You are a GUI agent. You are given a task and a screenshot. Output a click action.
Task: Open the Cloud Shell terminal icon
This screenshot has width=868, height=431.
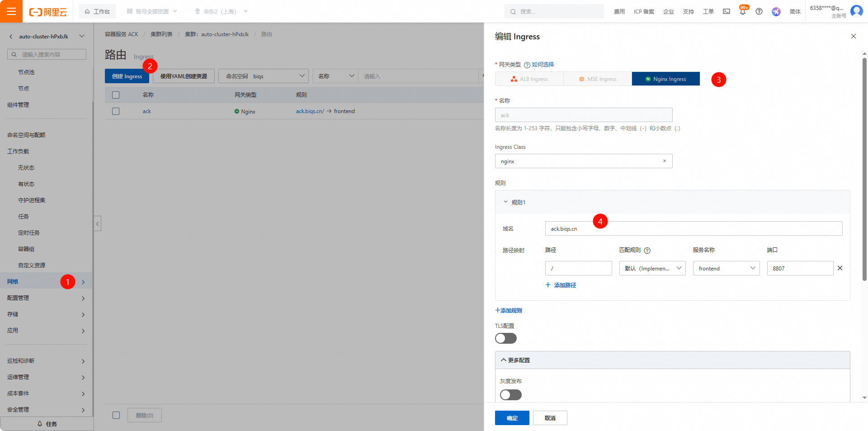[726, 11]
